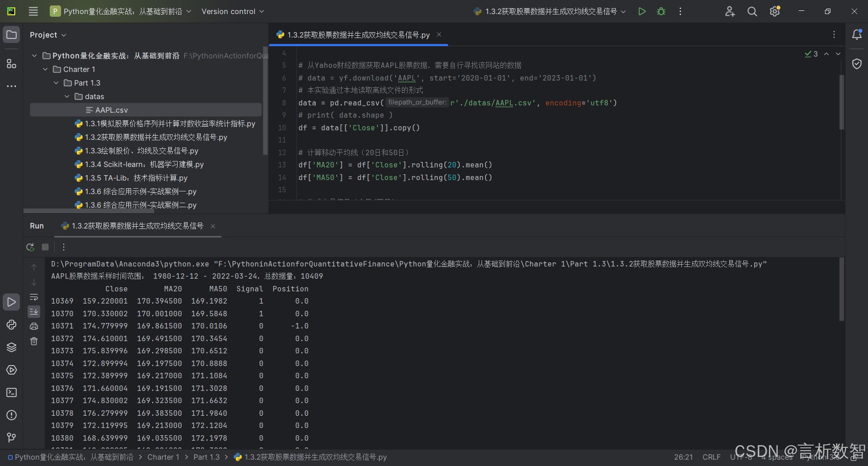Open the Structure tool window
Screen dimensions: 868x466
pos(11,64)
